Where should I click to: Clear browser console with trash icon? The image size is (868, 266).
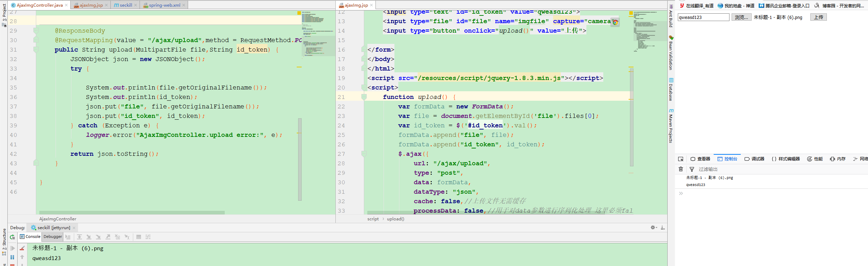coord(681,169)
